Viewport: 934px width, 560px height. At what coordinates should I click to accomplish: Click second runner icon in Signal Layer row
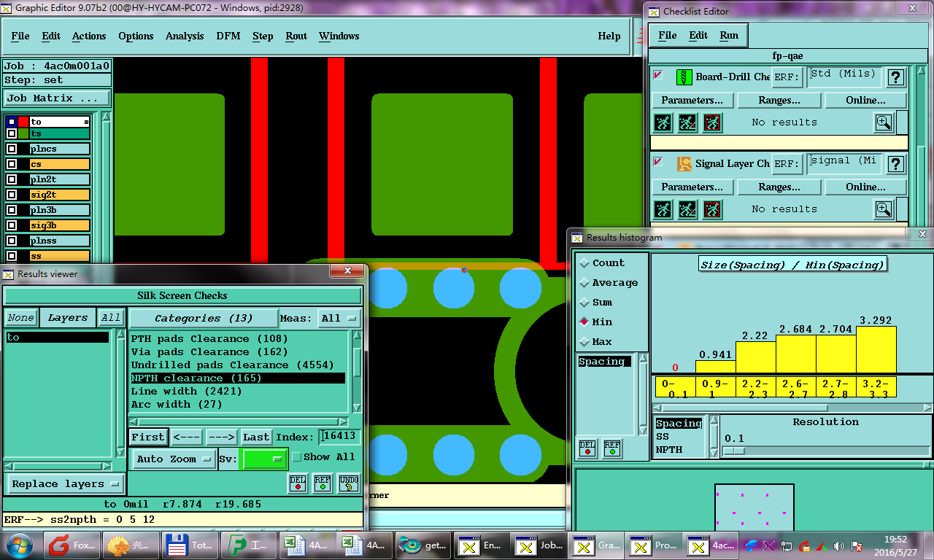[687, 209]
